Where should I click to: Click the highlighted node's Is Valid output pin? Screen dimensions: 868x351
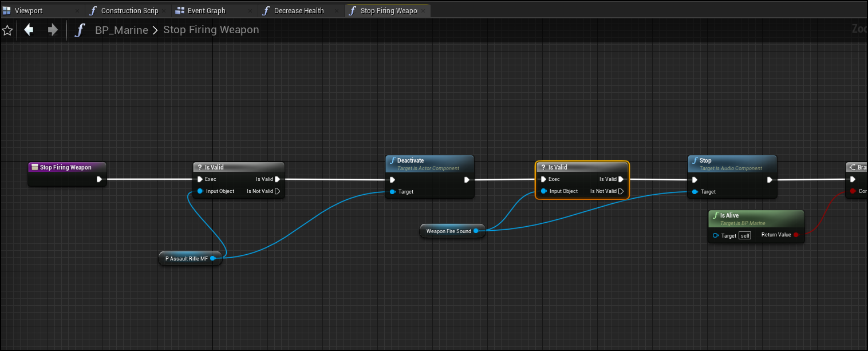point(621,179)
